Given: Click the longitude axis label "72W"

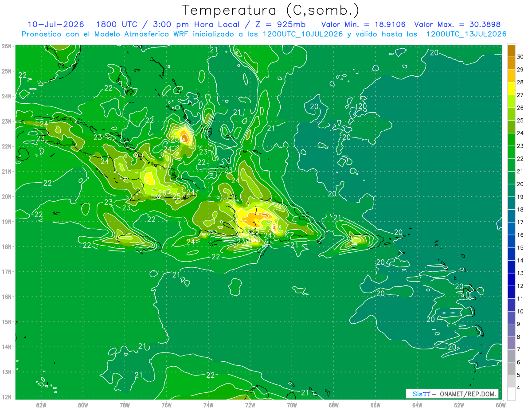Looking at the screenshot, I should click(x=250, y=404).
